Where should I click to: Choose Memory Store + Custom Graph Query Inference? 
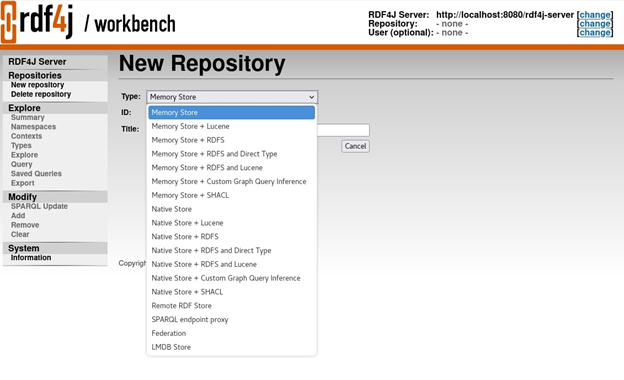pyautogui.click(x=232, y=181)
